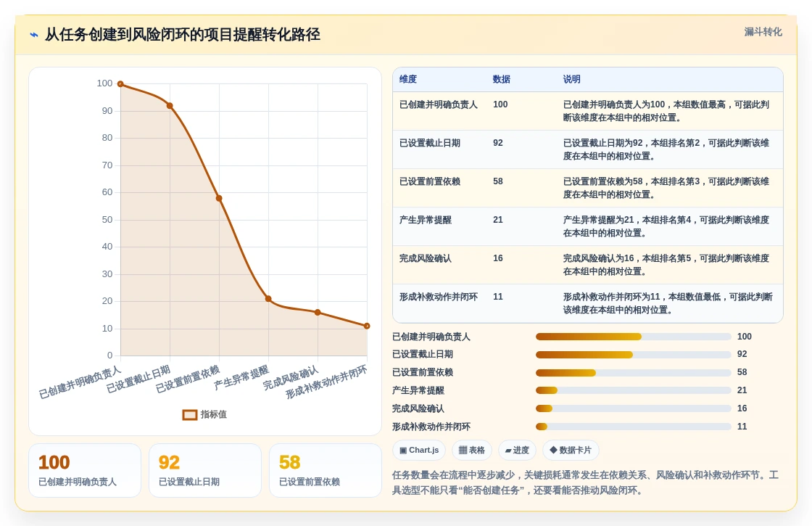Click the 维度 column header
This screenshot has height=526, width=812.
(408, 79)
